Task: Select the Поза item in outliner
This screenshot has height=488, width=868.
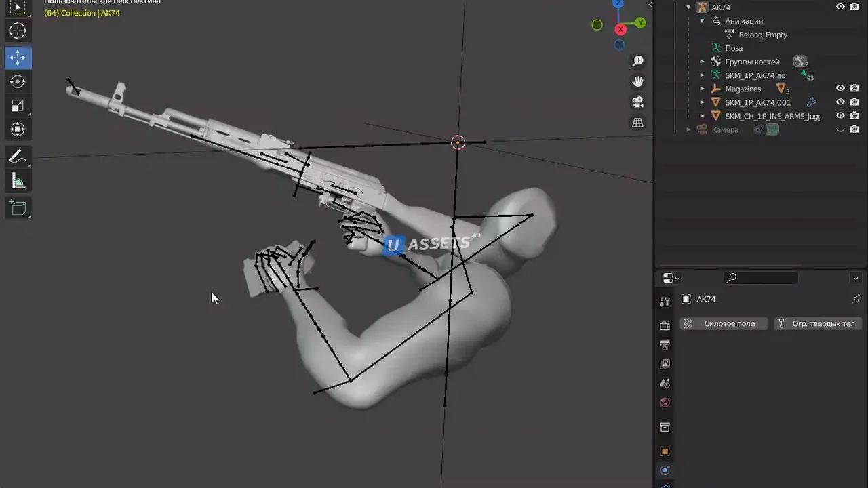Action: 734,48
